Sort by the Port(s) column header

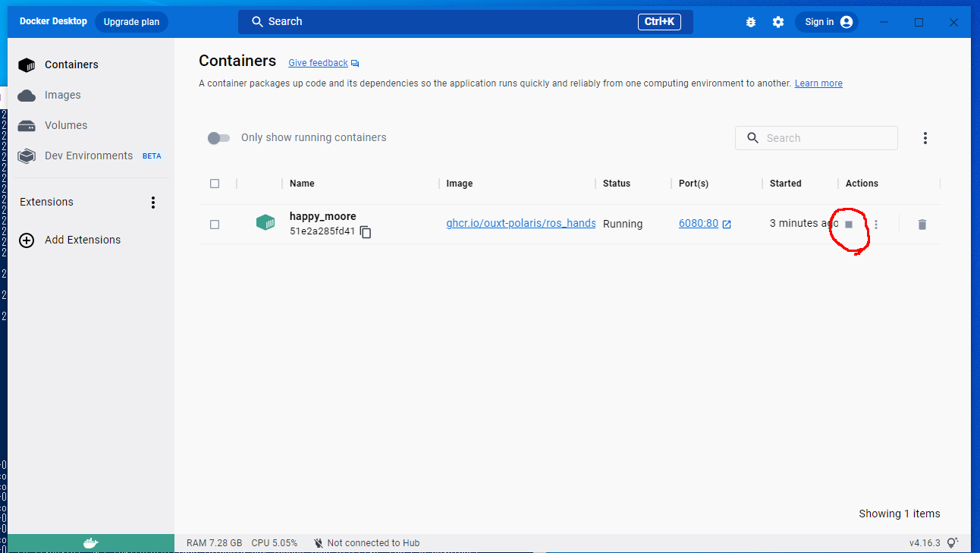(693, 184)
